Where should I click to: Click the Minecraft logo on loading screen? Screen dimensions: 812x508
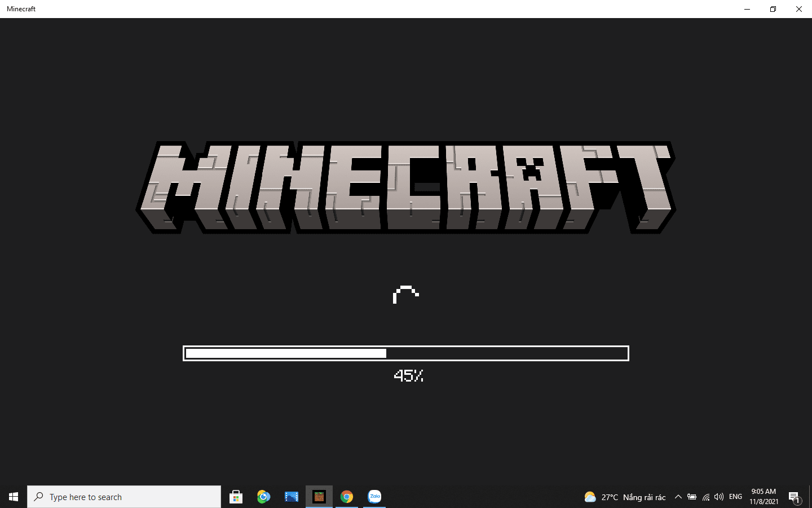(x=406, y=187)
